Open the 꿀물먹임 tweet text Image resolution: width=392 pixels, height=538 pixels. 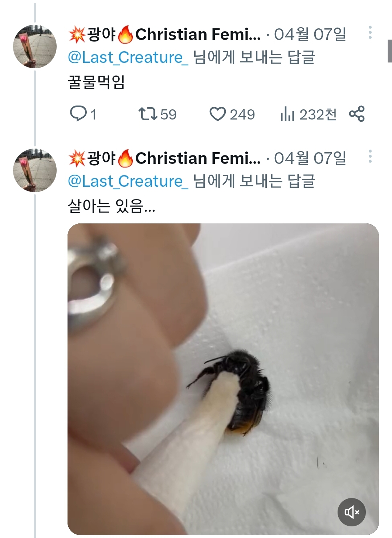point(97,82)
